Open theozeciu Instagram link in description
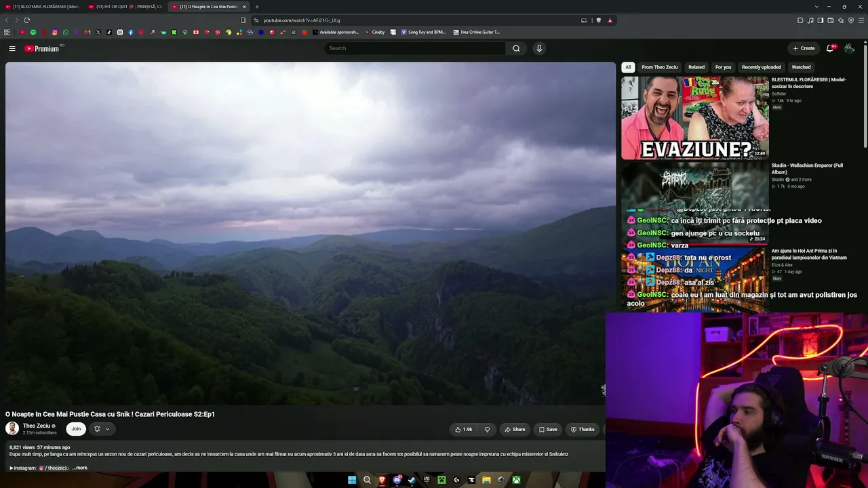The width and height of the screenshot is (868, 488). pos(54,468)
